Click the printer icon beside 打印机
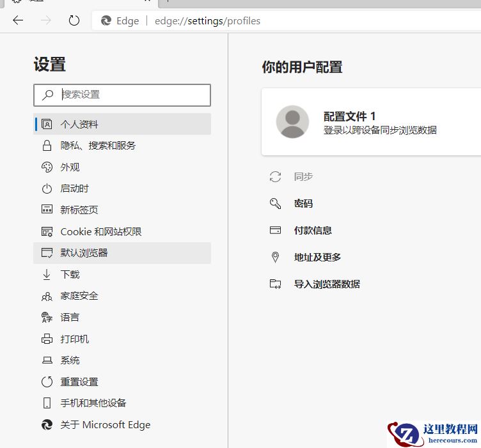The image size is (481, 448). (x=47, y=339)
